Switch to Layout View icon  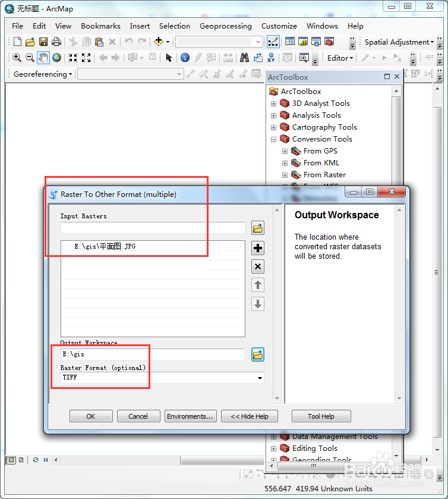pyautogui.click(x=21, y=460)
